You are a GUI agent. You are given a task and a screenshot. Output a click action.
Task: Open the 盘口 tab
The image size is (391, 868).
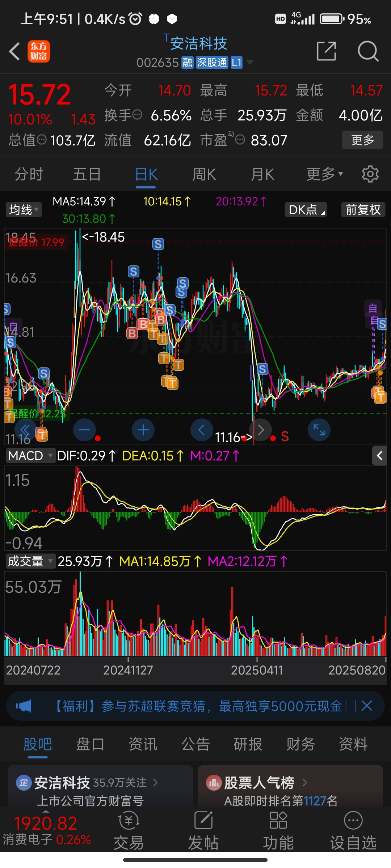pos(90,744)
